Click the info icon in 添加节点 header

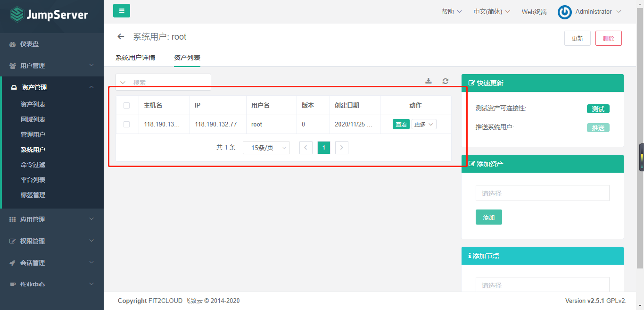pos(470,256)
